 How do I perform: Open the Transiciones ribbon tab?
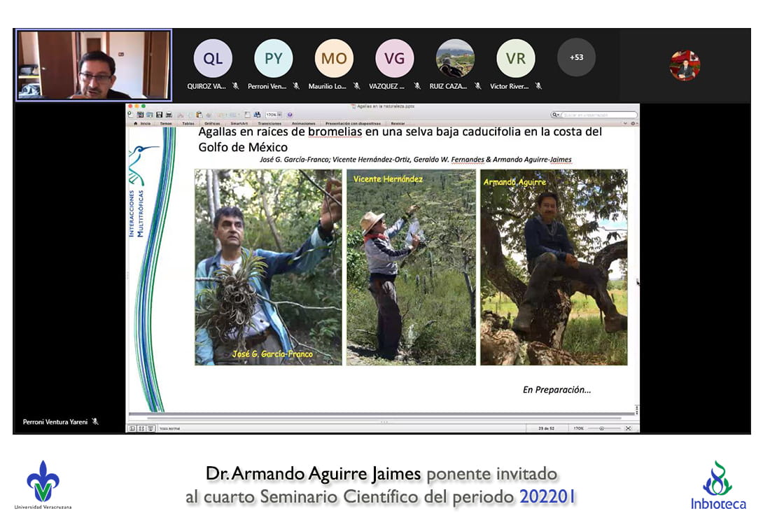269,123
